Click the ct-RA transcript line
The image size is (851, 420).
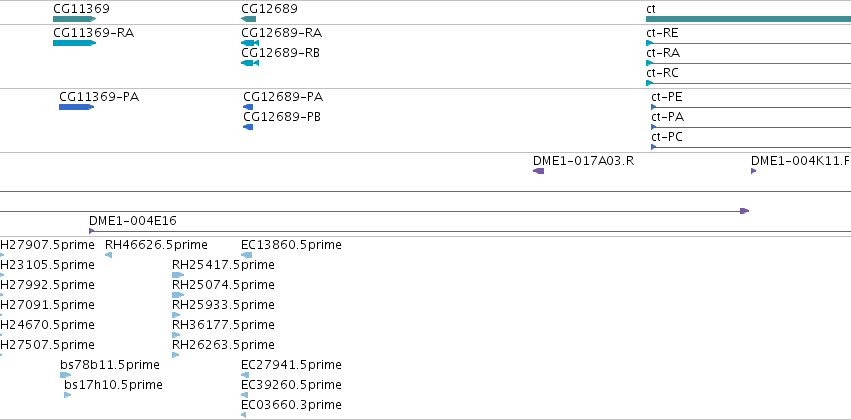tap(748, 63)
